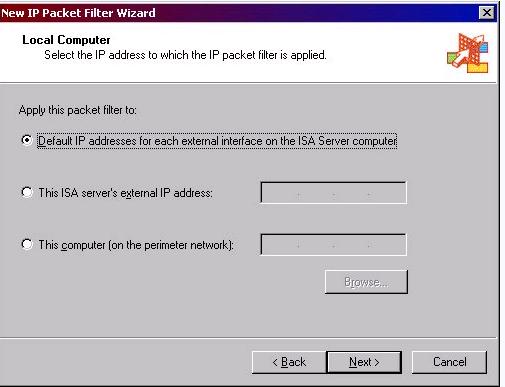Click second octet of ISA server external IP field
The width and height of the screenshot is (505, 387).
point(316,193)
